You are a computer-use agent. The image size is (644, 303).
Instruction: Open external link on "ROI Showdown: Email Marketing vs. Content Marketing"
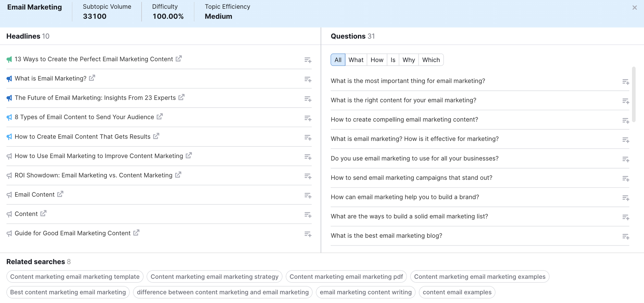click(x=179, y=175)
